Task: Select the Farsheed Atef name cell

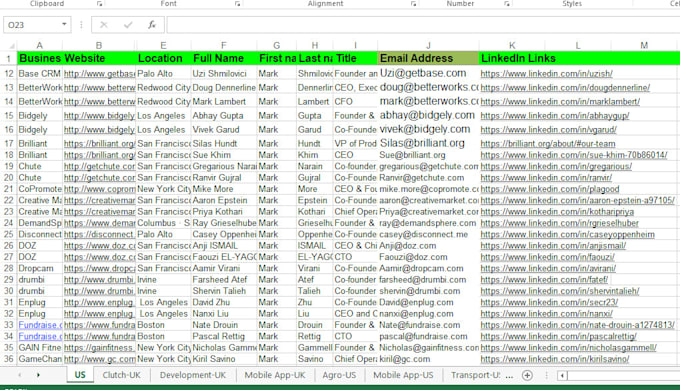Action: tap(224, 280)
